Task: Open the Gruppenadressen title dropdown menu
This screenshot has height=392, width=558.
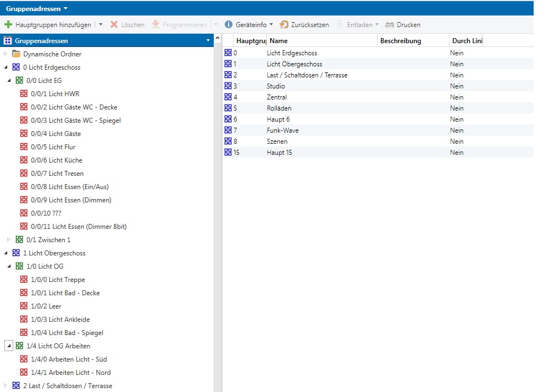Action: tap(66, 8)
